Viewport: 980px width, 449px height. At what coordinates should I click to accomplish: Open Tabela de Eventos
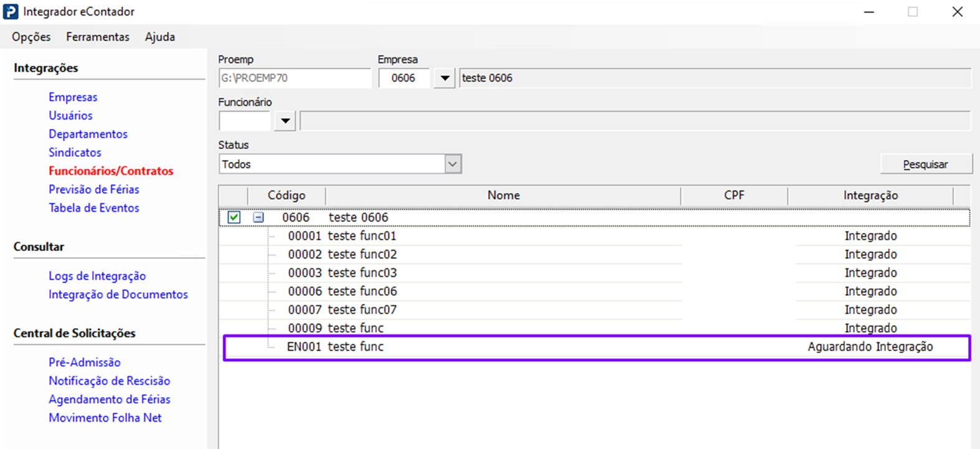(94, 208)
